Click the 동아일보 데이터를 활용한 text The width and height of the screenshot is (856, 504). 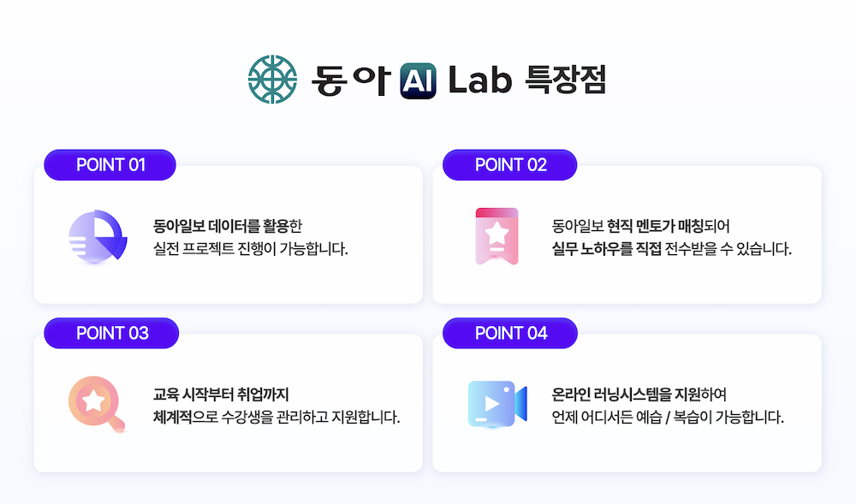click(228, 226)
